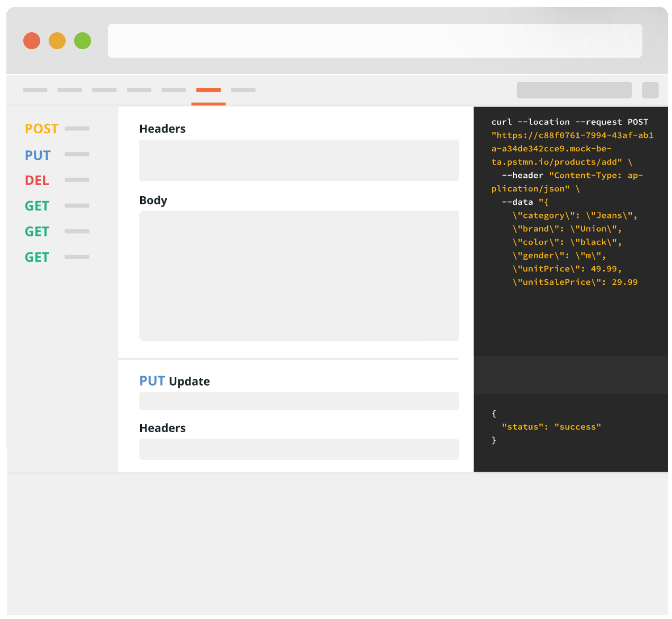Click the description bar under PUT Update
672x619 pixels.
coord(299,401)
